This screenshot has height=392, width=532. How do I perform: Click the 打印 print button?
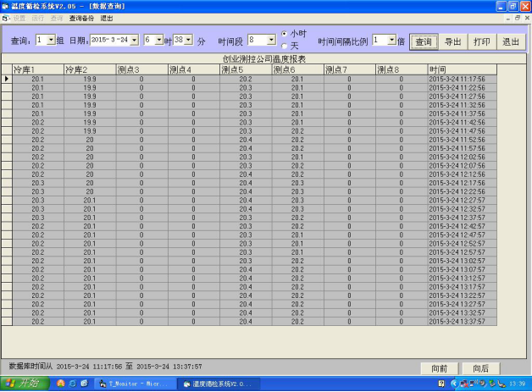coord(482,42)
